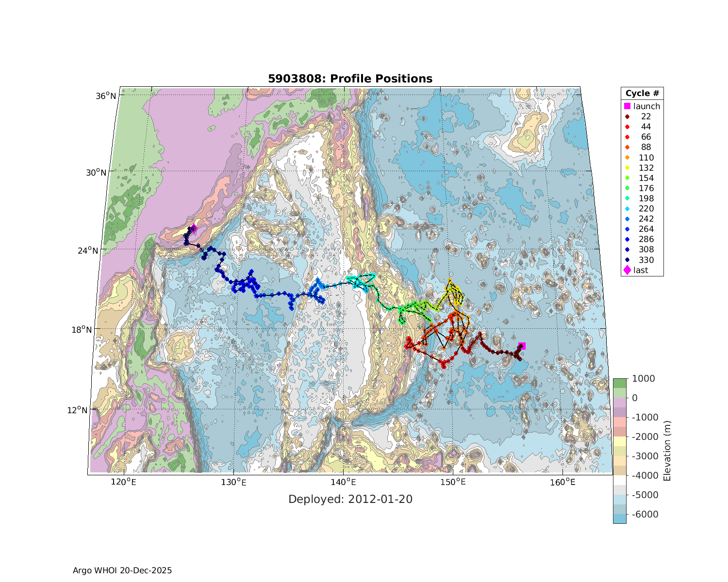Click the dark green top of the elevation colorbar
Image resolution: width=728 pixels, height=582 pixels.
tap(619, 383)
